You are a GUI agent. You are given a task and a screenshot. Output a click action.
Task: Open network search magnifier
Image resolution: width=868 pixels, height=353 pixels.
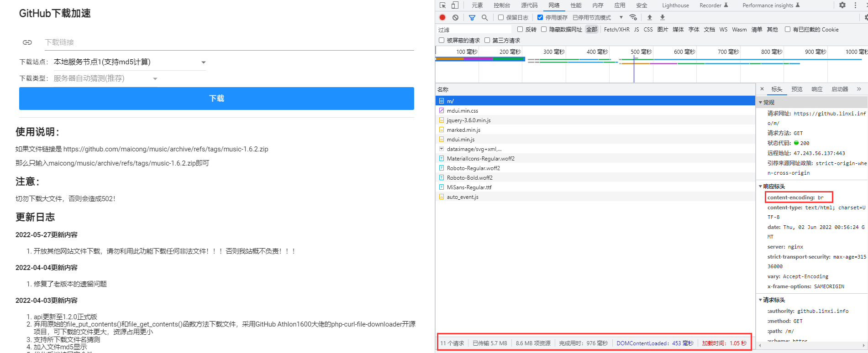(485, 17)
